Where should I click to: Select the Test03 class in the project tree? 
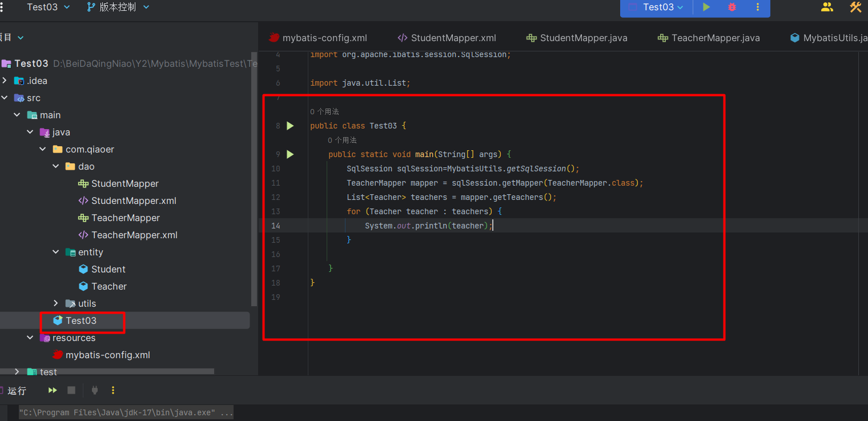pos(81,320)
